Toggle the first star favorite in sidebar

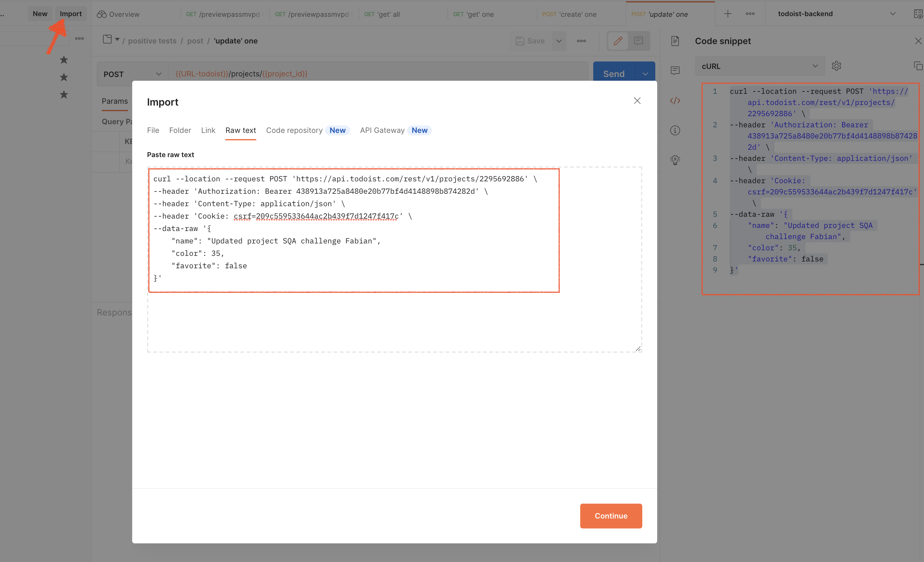[x=64, y=60]
